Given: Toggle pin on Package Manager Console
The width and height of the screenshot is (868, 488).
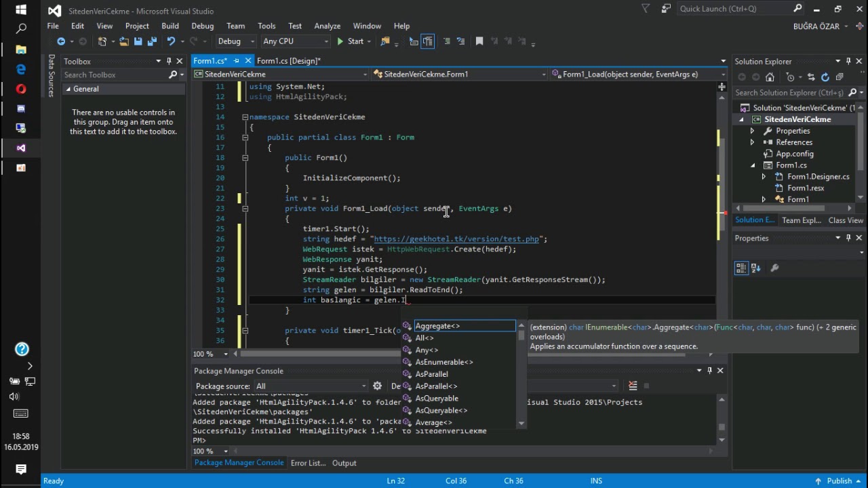Looking at the screenshot, I should click(709, 371).
